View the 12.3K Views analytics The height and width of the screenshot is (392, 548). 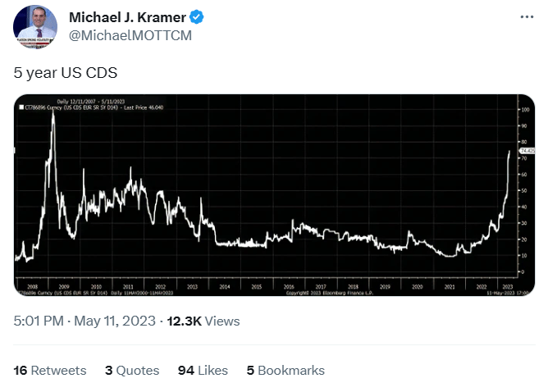203,321
